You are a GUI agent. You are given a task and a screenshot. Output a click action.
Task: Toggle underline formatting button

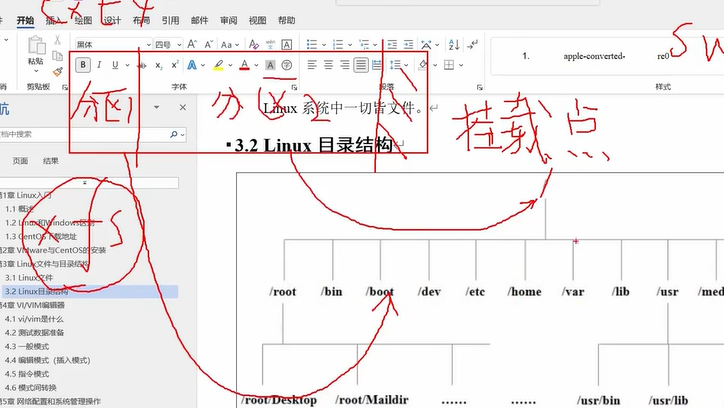115,65
